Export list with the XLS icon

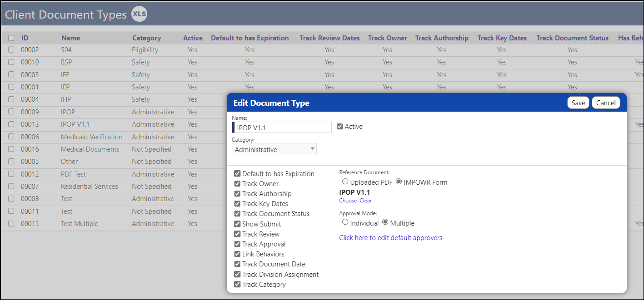pos(139,14)
